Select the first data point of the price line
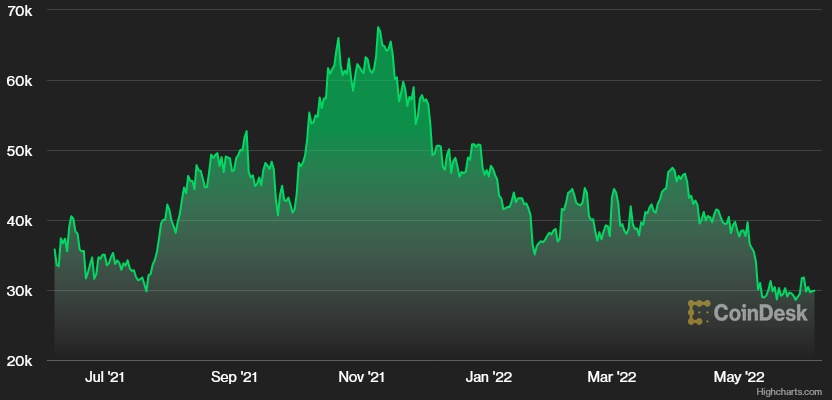The width and height of the screenshot is (832, 400). (54, 249)
